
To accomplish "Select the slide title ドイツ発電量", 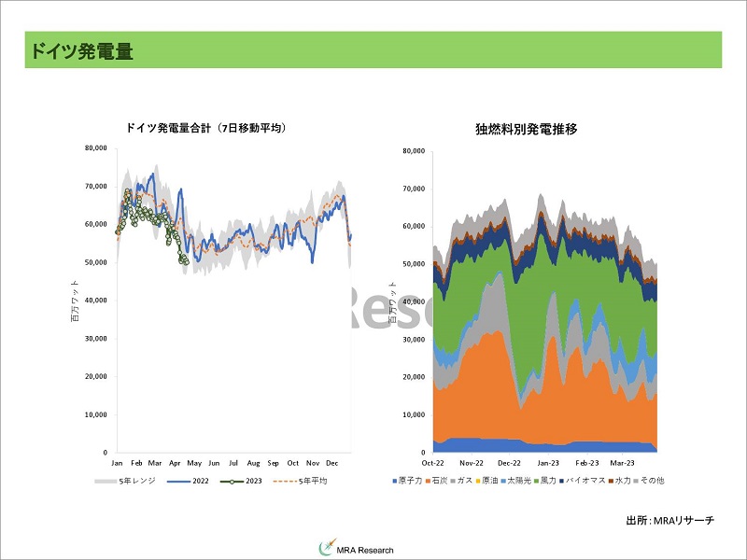I will click(x=82, y=51).
